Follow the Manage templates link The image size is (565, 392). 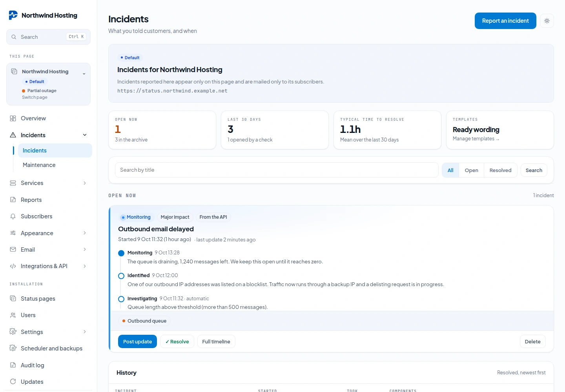(x=476, y=139)
